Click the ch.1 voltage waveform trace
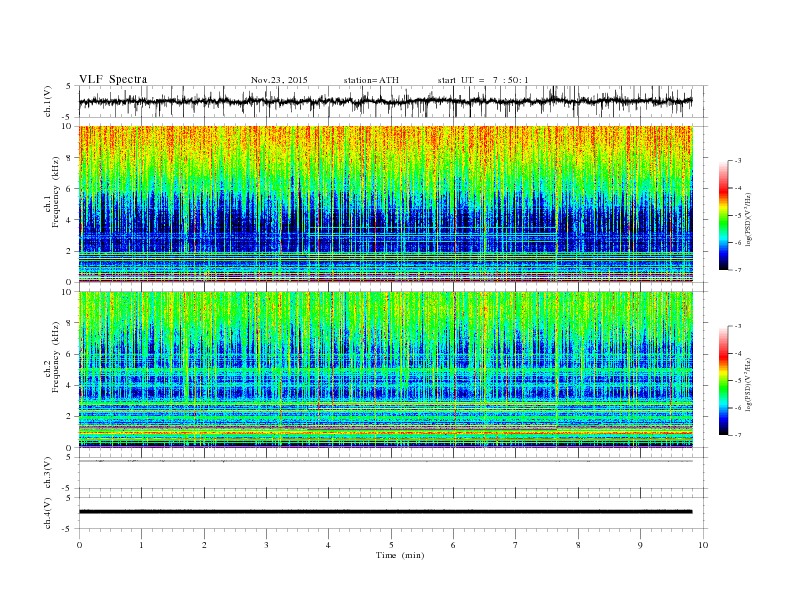Image resolution: width=792 pixels, height=612 pixels. [x=385, y=101]
